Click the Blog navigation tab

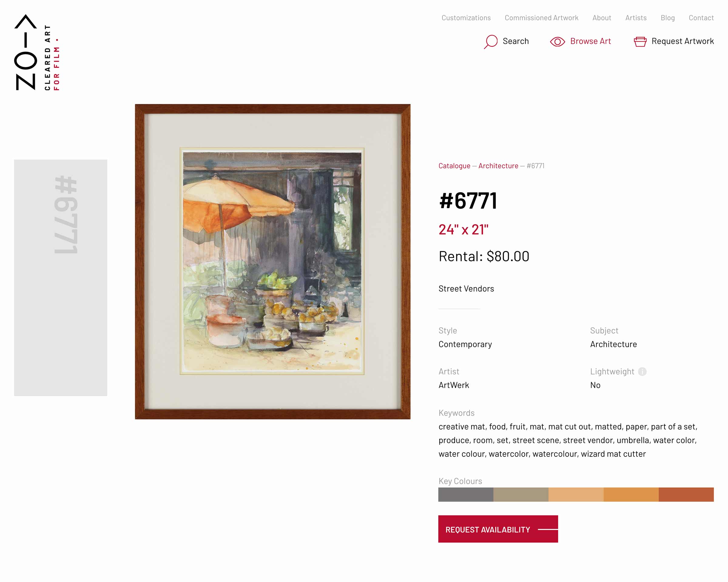click(x=667, y=17)
